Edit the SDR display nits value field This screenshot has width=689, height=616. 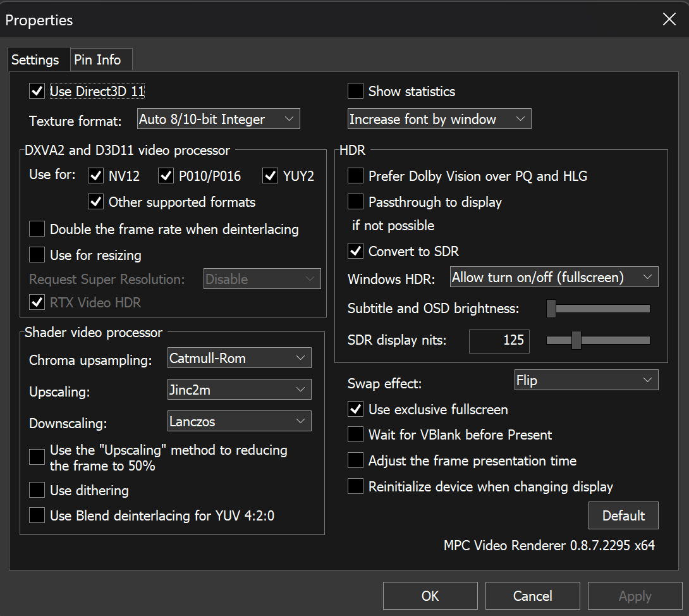tap(499, 341)
